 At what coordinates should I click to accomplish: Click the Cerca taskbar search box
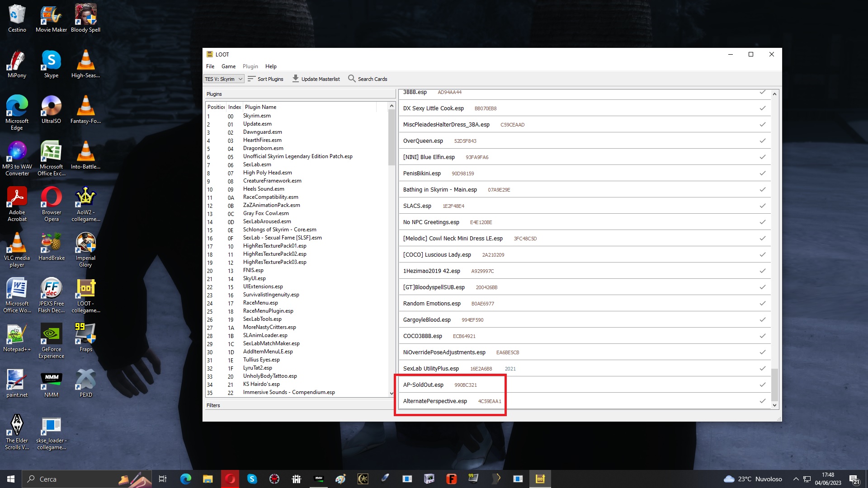point(87,479)
